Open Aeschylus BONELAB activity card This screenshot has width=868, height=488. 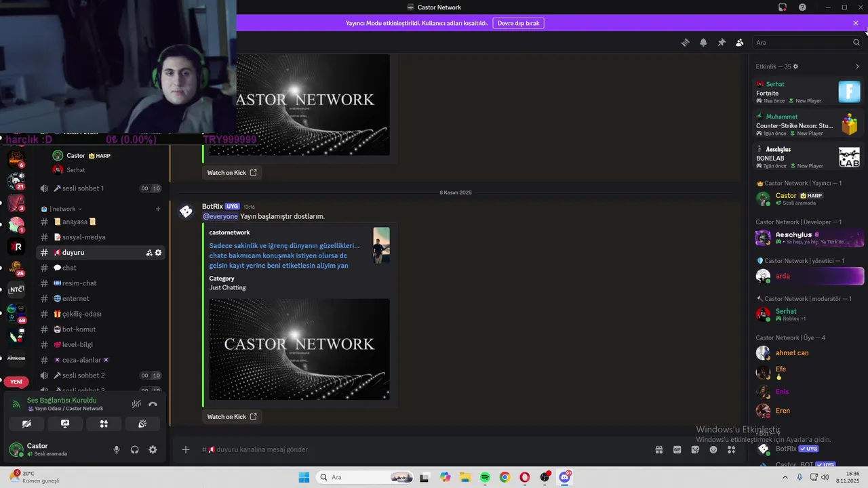808,157
